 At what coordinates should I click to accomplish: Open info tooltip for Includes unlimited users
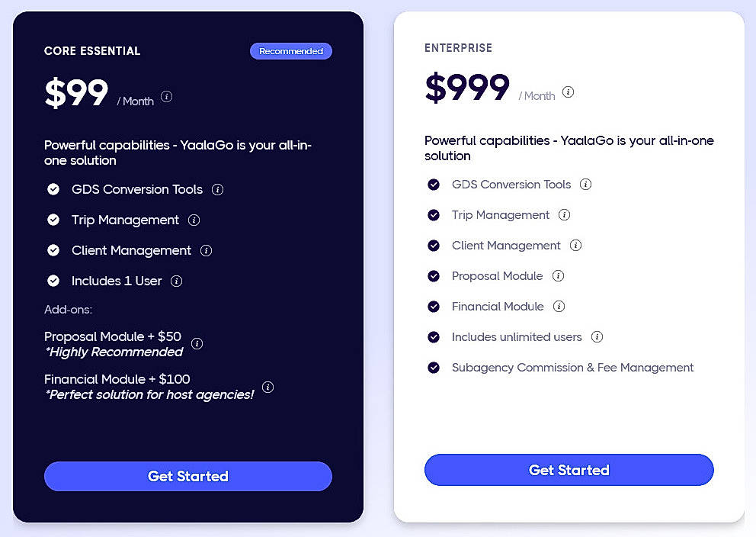tap(597, 337)
